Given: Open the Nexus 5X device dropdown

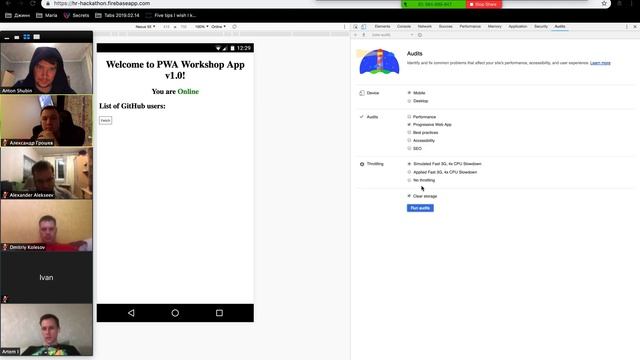Looking at the screenshot, I should point(145,27).
